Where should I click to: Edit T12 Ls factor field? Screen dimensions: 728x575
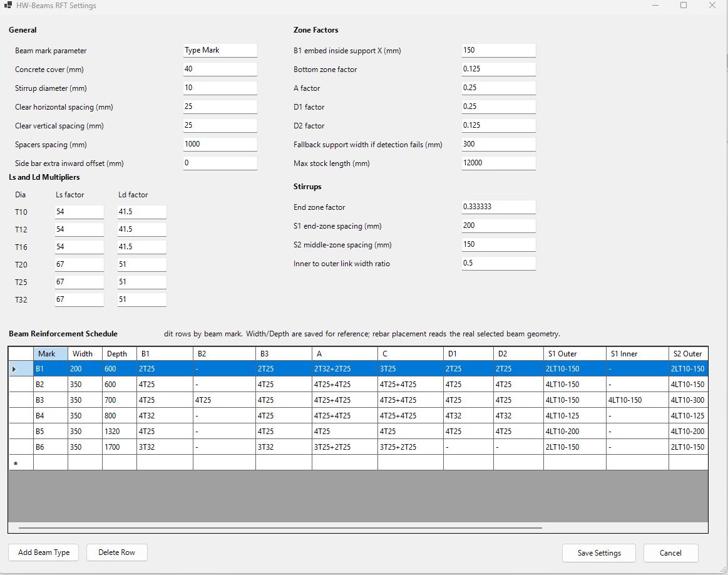79,229
